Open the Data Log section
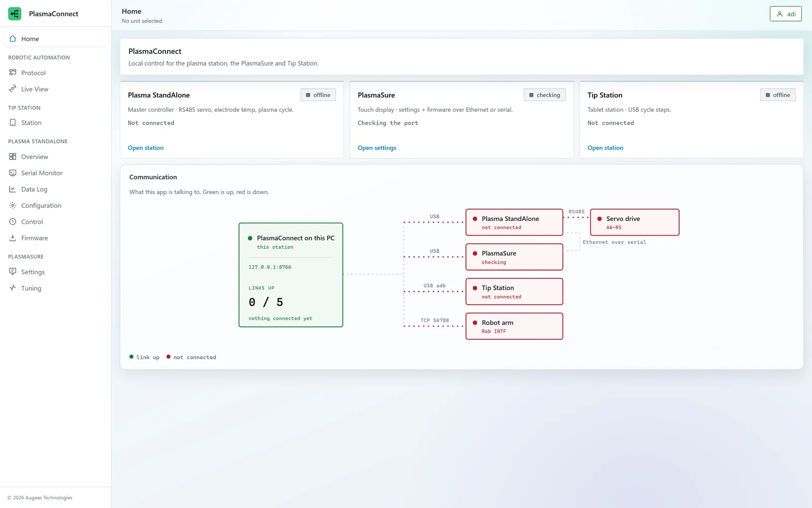The image size is (812, 508). click(55, 189)
